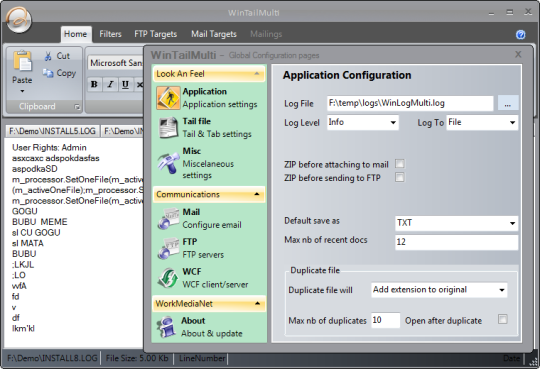Switch to the Filters ribbon tab
This screenshot has height=369, width=540.
pos(110,34)
